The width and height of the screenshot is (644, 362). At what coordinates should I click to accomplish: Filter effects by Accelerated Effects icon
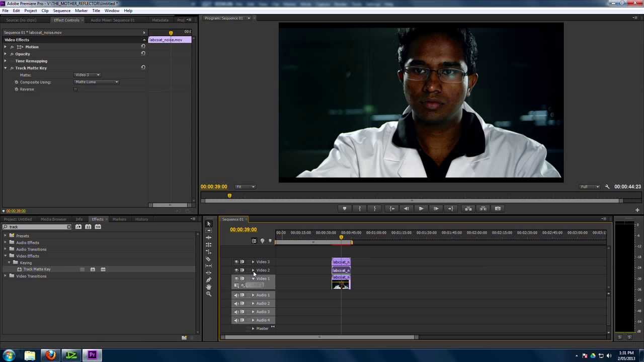point(78,227)
